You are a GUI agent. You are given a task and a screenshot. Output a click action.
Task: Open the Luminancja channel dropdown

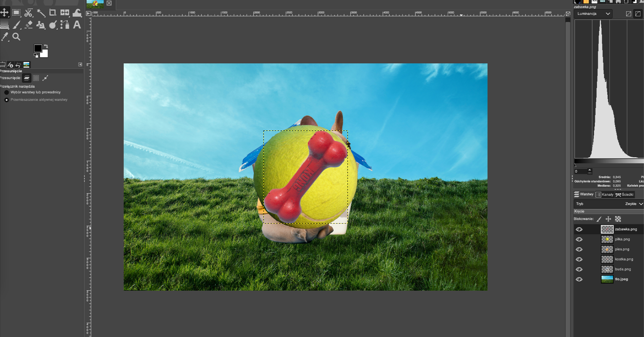click(593, 14)
